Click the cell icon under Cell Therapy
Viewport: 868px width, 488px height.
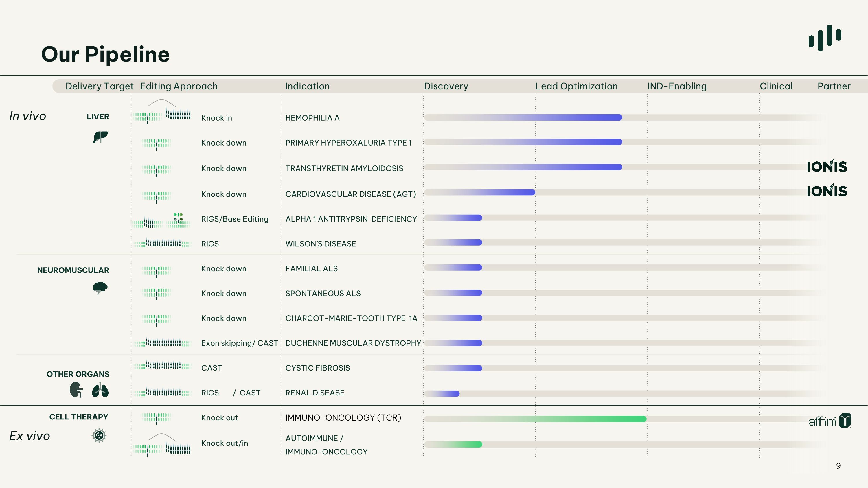(x=99, y=435)
